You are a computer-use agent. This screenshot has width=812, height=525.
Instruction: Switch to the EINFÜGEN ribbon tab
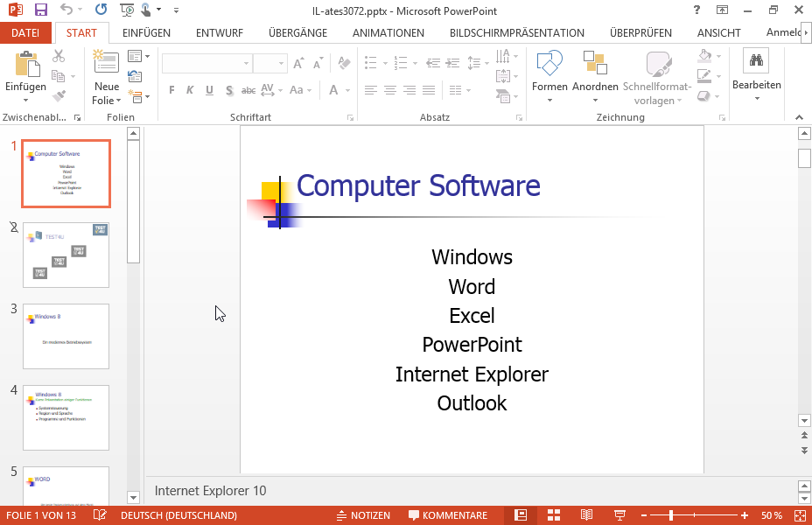point(146,32)
